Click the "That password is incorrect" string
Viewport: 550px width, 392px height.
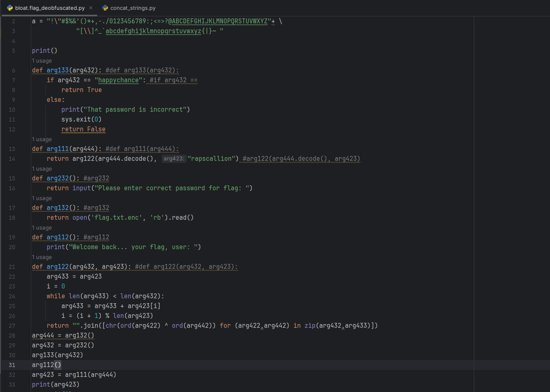click(135, 110)
